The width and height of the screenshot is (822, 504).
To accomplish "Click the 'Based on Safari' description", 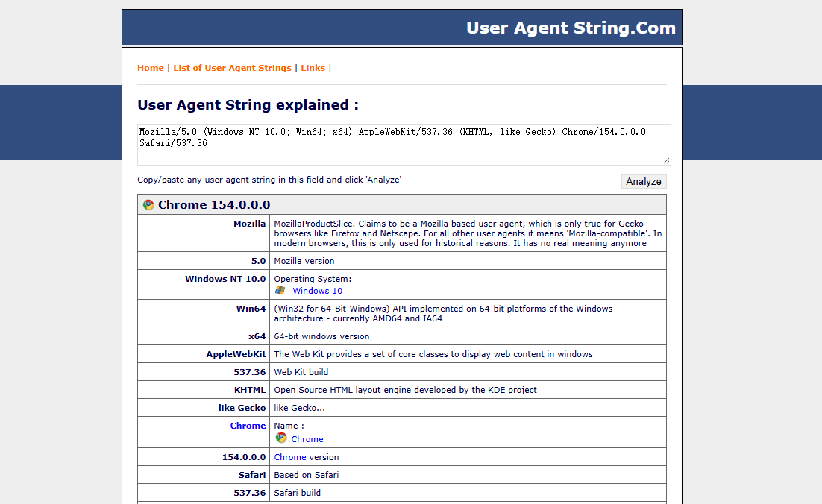I will [x=307, y=475].
